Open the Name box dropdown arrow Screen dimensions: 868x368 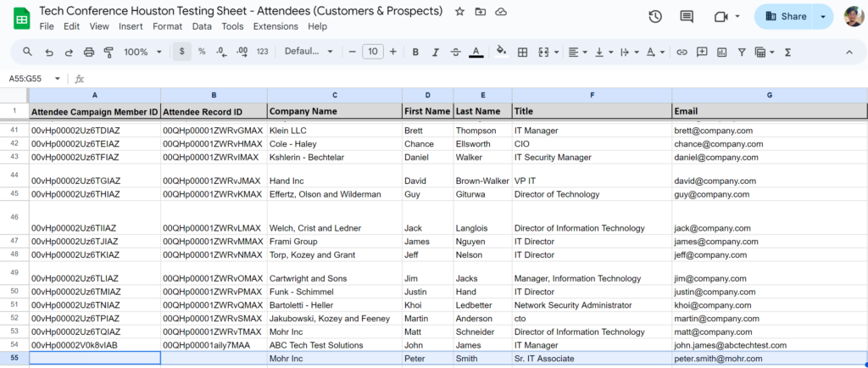coord(57,79)
